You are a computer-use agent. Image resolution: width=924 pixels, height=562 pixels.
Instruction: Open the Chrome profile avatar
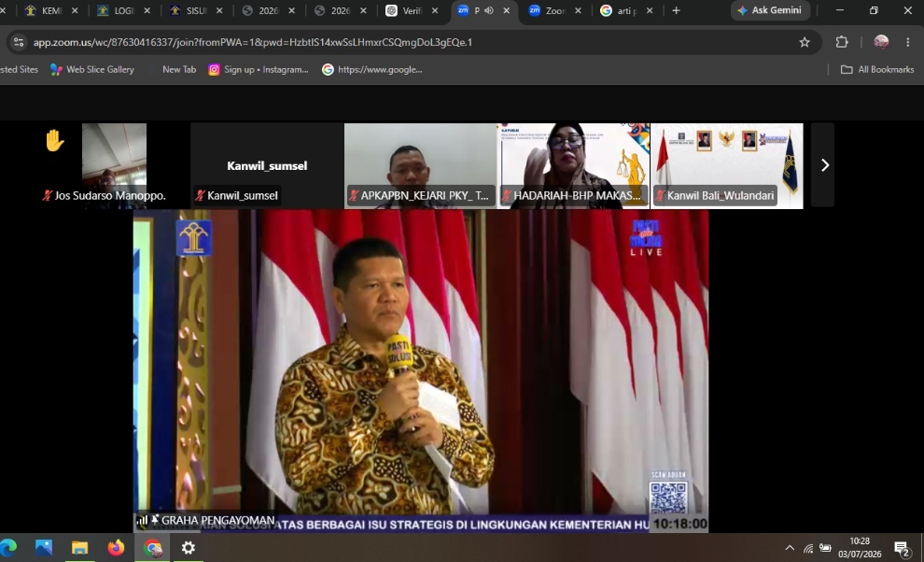881,42
